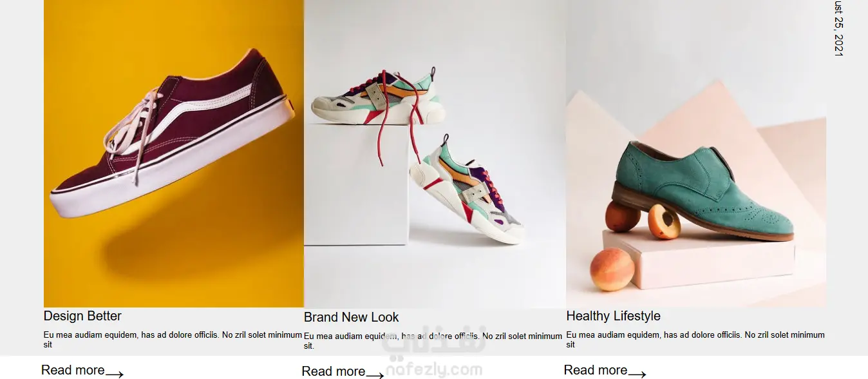
Task: Click the Design Better heading
Action: tap(82, 316)
